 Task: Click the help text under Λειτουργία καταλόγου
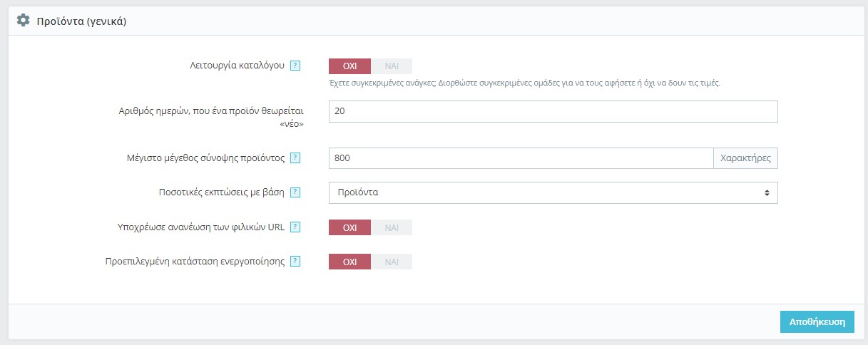tap(524, 83)
